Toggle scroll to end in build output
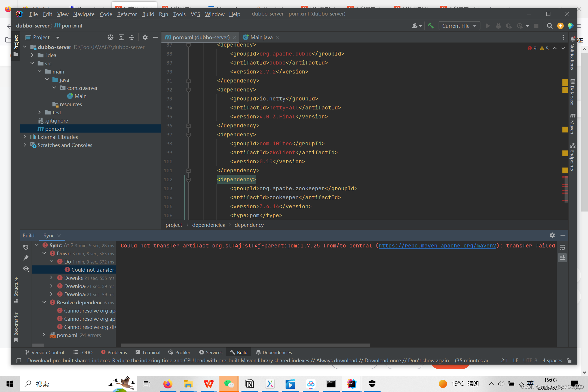Image resolution: width=588 pixels, height=392 pixels. click(x=562, y=258)
